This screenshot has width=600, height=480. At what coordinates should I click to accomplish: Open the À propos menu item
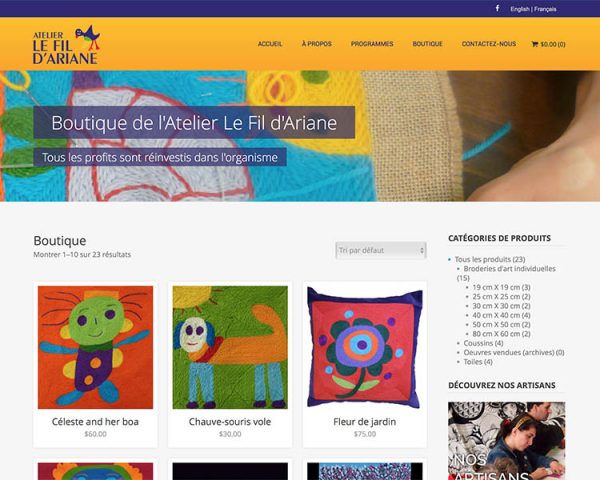click(x=316, y=44)
